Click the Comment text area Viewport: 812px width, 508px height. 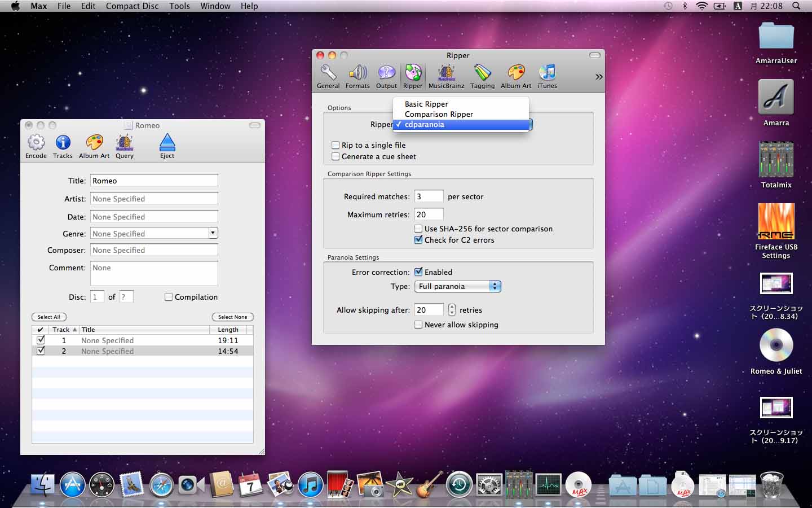point(154,273)
